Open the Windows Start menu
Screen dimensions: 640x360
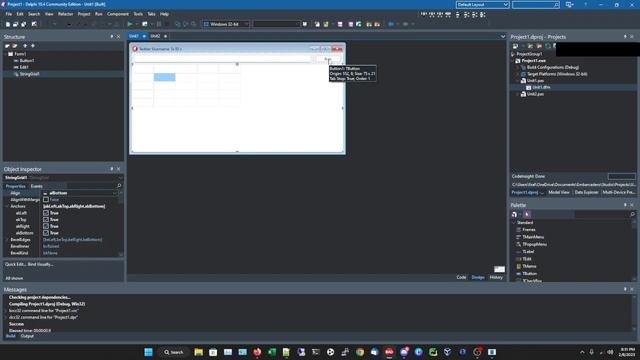[x=149, y=352]
